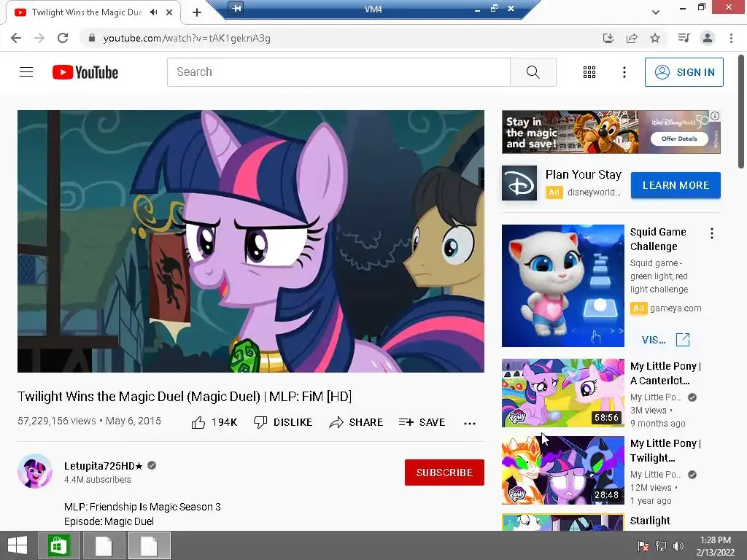Screen dimensions: 747x560
Task: Open 'My Little Pony | A Canterlot...' title
Action: pos(665,373)
